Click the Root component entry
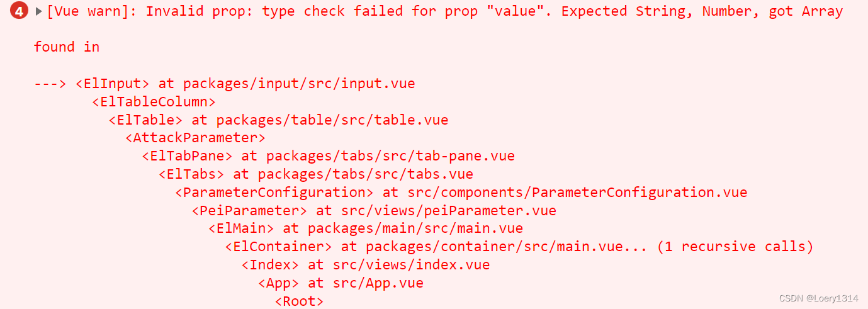Viewport: 868px width, 309px height. point(299,301)
